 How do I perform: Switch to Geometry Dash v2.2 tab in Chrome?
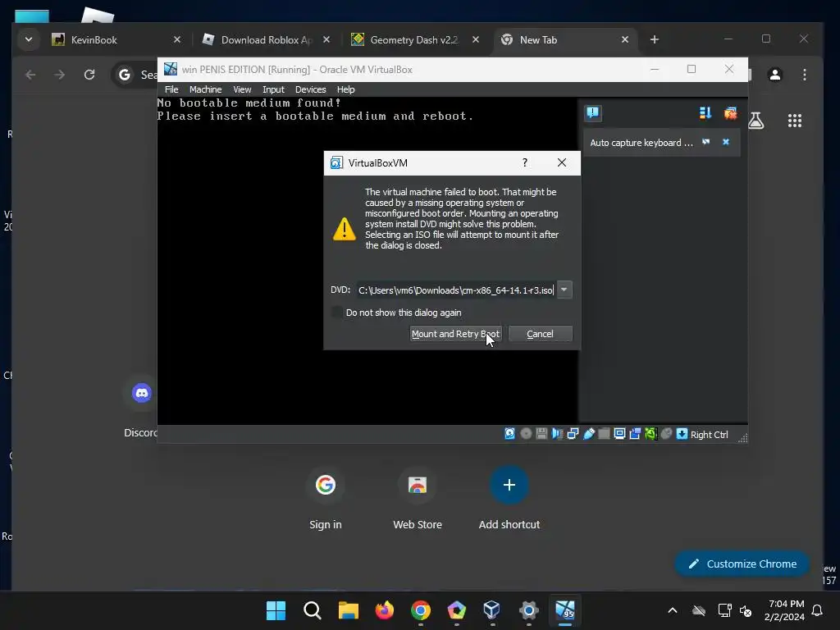414,39
